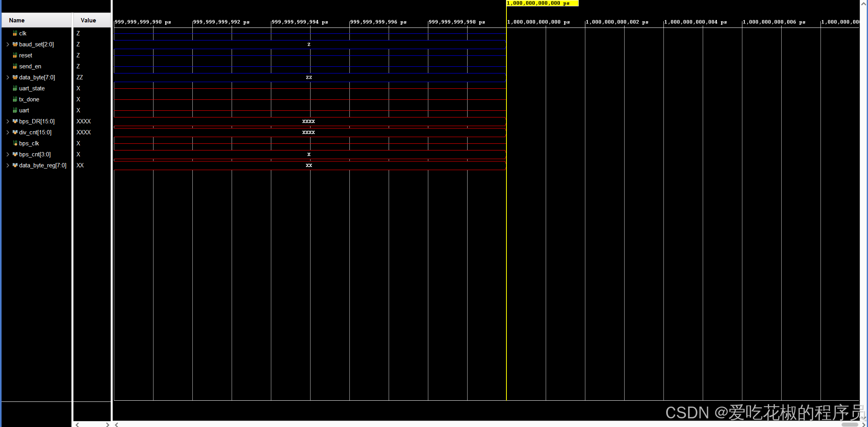Click the tx_done signal icon
Screen dimensions: 868x427
coord(15,99)
